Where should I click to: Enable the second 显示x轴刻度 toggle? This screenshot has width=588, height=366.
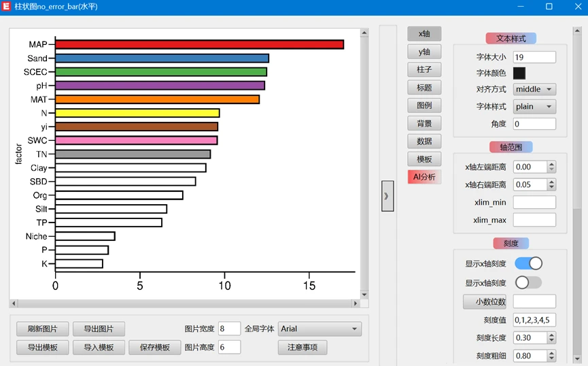(x=528, y=282)
